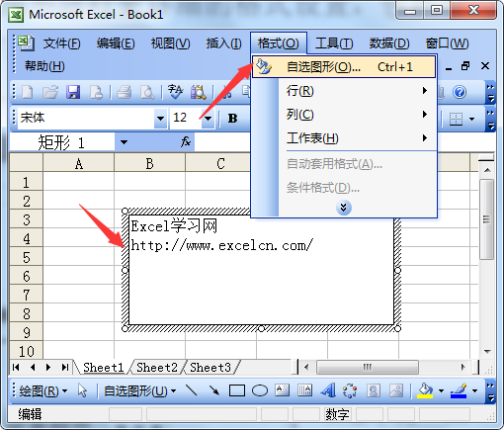Open the 帮助(H) menu

44,66
